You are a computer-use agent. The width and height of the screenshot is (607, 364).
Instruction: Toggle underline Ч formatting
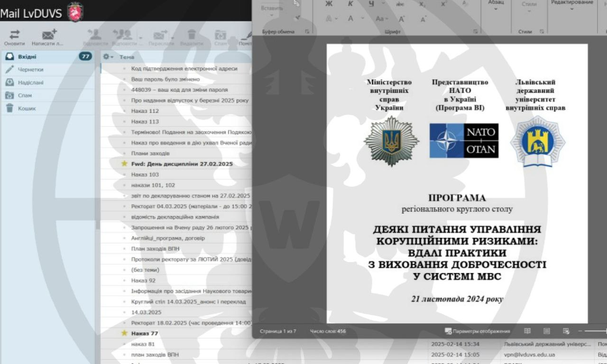371,4
